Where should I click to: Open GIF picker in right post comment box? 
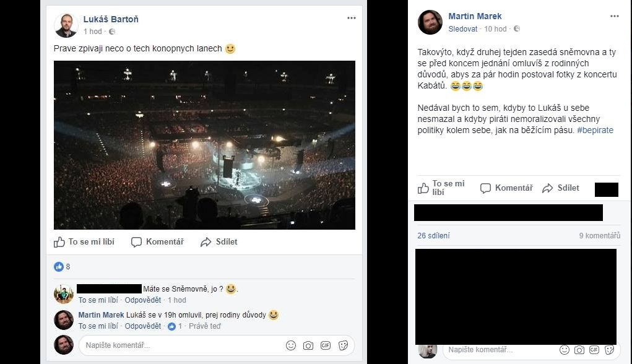click(594, 350)
